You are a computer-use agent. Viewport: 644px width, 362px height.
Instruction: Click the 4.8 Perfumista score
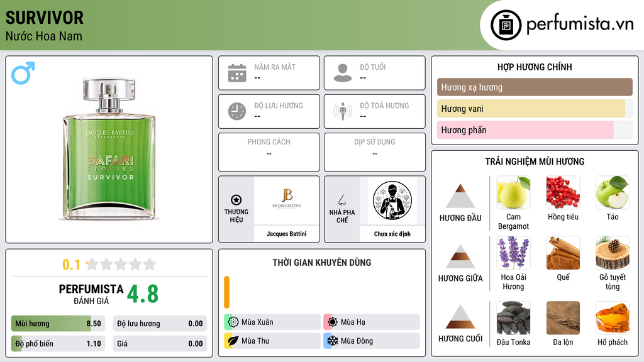pyautogui.click(x=143, y=294)
